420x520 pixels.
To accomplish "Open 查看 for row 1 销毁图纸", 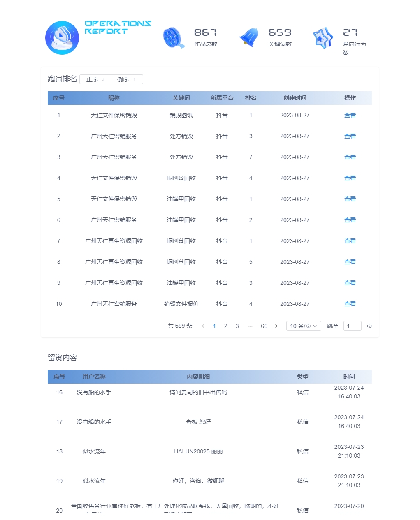I will [350, 115].
